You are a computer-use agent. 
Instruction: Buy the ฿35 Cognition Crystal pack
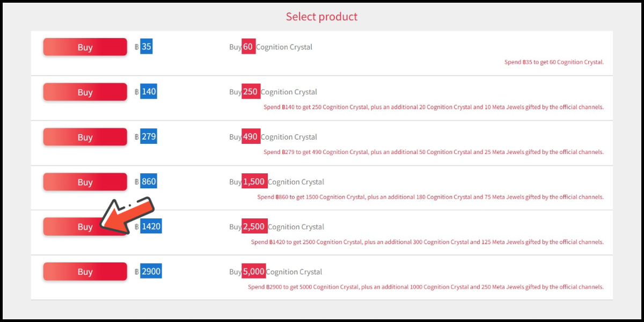coord(85,47)
